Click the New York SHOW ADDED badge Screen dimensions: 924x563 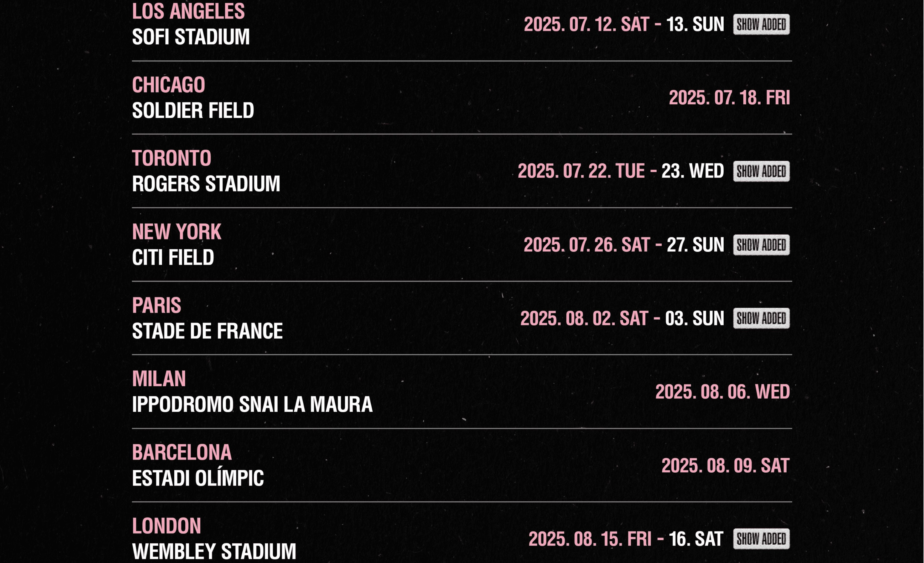click(761, 245)
